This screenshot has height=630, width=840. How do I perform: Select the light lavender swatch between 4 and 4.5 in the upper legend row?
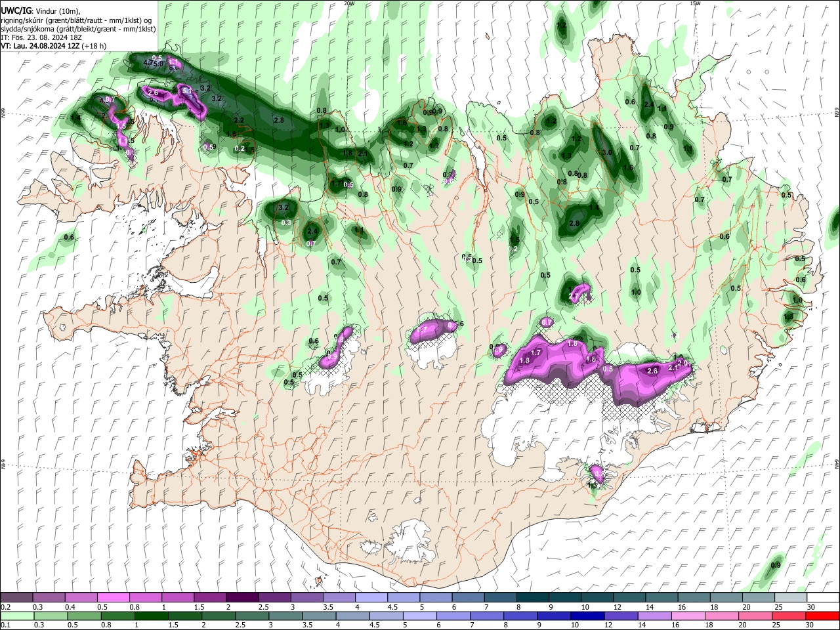(x=371, y=597)
